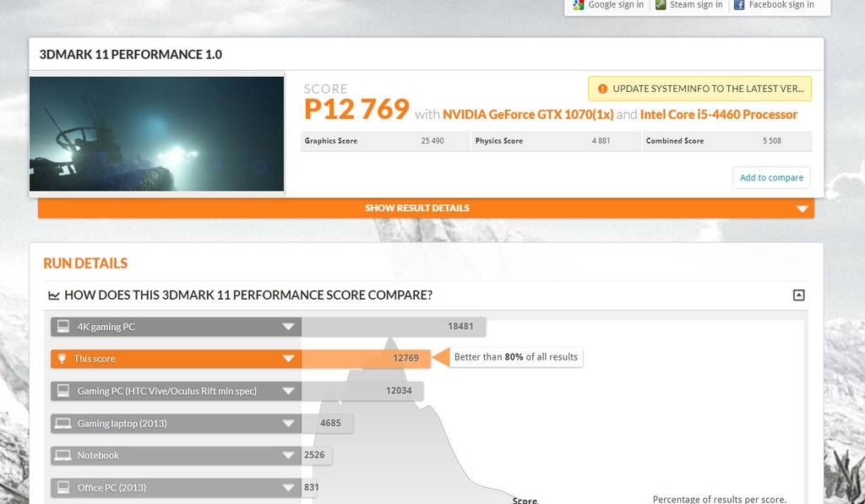Click the orange 12769 score bar

click(x=366, y=359)
